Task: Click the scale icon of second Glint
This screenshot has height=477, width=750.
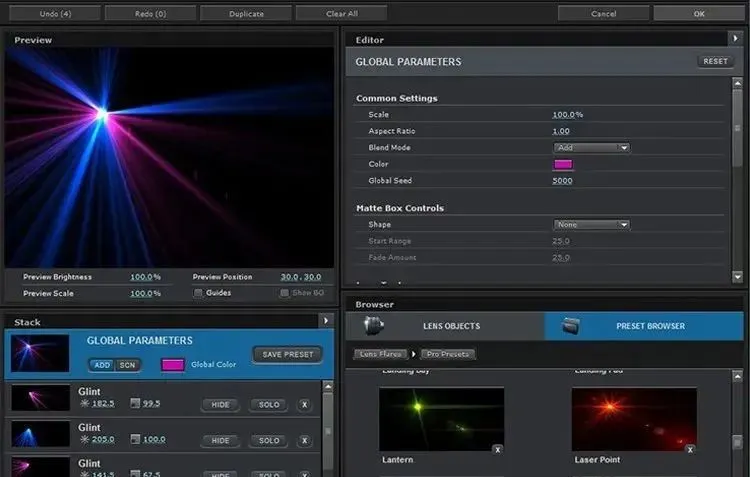Action: click(x=136, y=439)
